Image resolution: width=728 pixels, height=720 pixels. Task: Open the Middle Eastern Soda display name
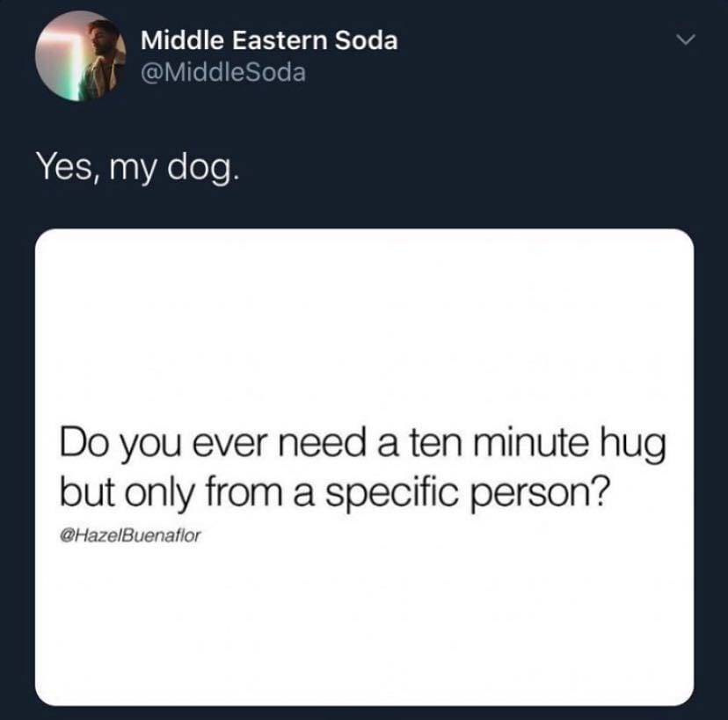269,40
